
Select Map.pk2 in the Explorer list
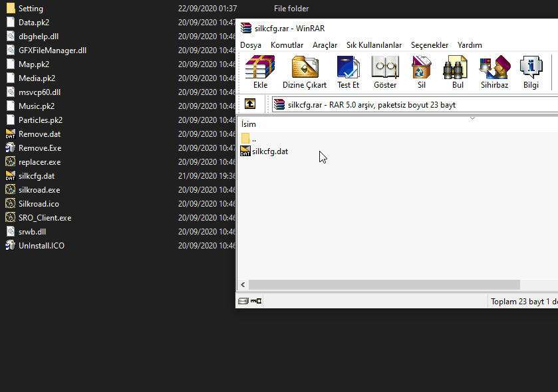(x=34, y=64)
